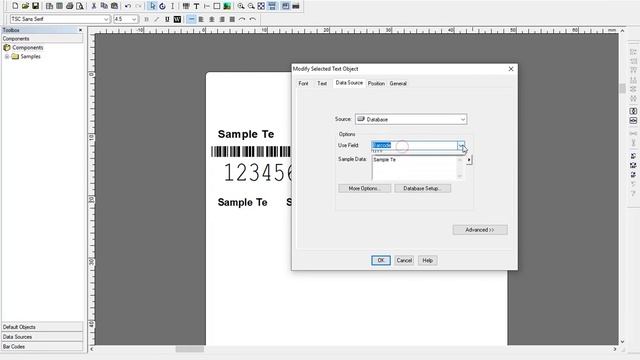Image resolution: width=640 pixels, height=360 pixels.
Task: Toggle right text alignment
Action: click(x=222, y=19)
